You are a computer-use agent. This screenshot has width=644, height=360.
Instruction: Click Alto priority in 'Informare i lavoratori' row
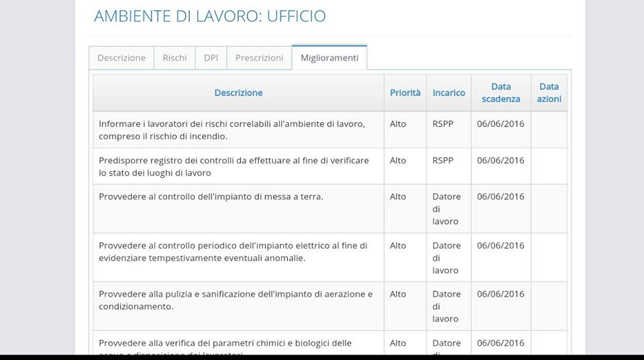pos(398,124)
